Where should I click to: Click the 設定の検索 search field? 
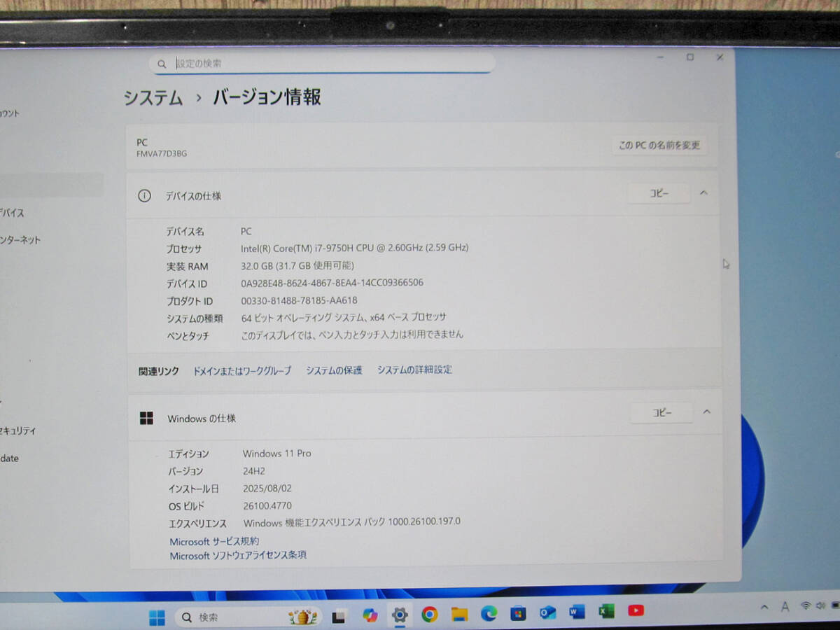tap(322, 63)
